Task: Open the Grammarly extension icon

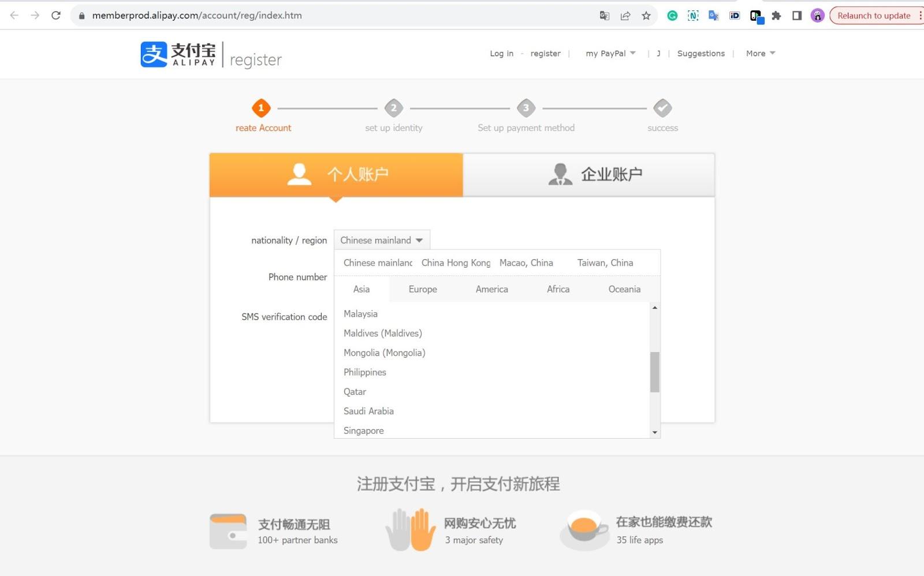Action: pyautogui.click(x=672, y=16)
